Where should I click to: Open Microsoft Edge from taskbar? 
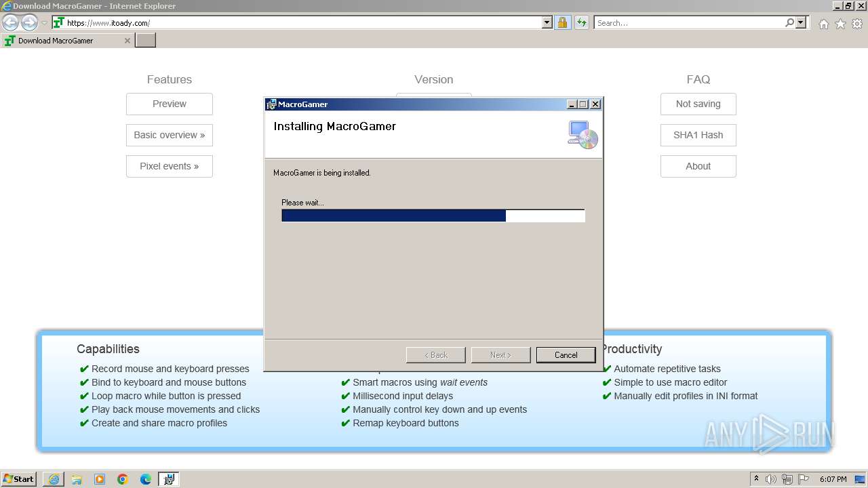(x=146, y=479)
